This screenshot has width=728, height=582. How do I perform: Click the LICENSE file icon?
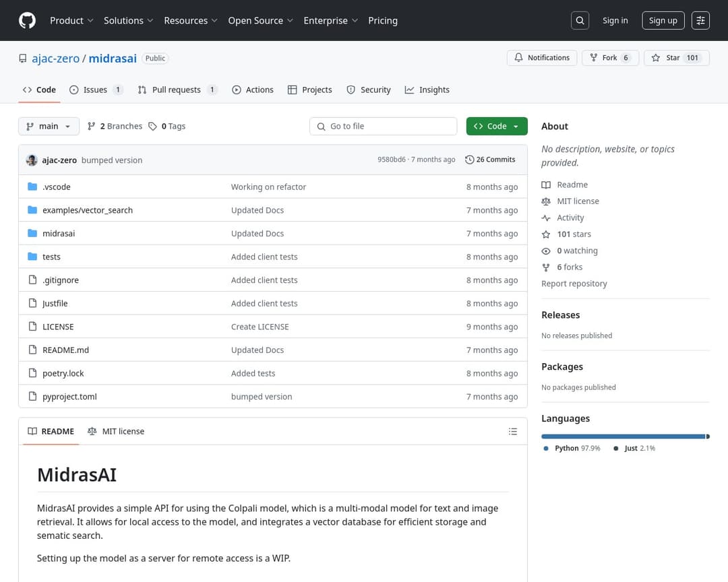point(32,326)
